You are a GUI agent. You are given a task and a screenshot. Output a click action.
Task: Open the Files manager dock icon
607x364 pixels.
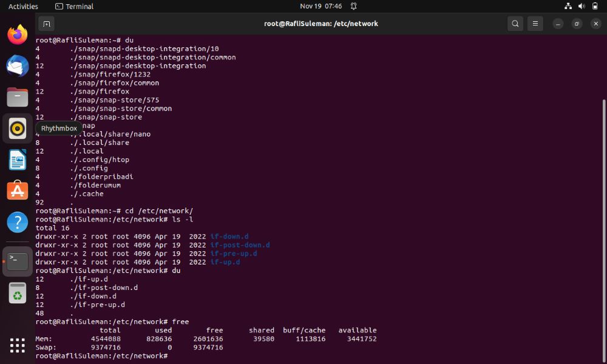18,97
